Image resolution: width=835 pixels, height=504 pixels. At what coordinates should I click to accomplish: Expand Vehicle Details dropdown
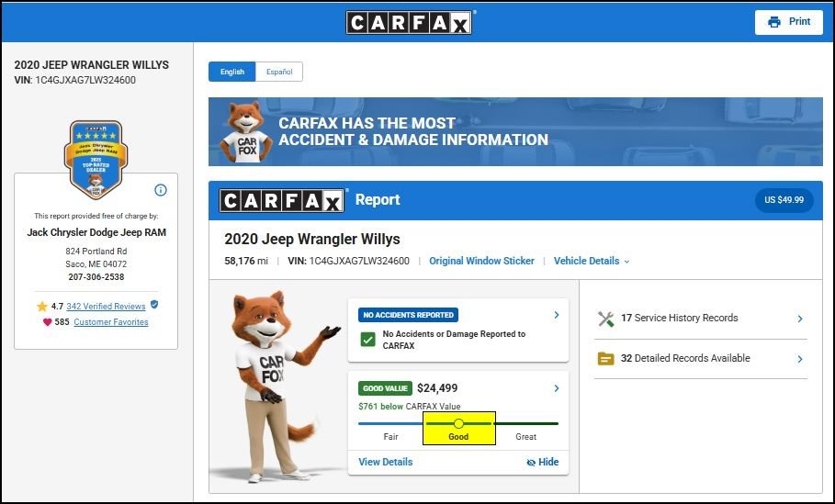click(x=591, y=261)
